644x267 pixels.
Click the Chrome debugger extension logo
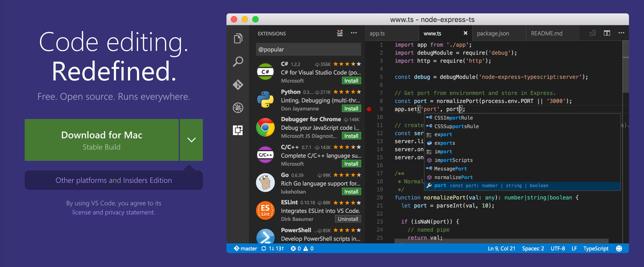[265, 127]
